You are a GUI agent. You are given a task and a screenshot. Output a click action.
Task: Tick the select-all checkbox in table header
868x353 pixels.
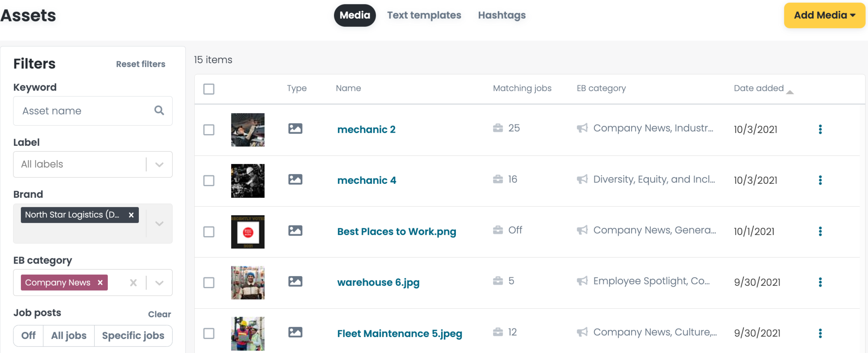pos(209,89)
